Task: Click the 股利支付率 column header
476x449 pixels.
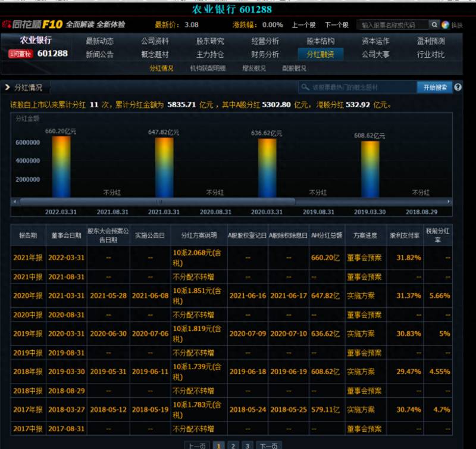Action: (x=405, y=235)
